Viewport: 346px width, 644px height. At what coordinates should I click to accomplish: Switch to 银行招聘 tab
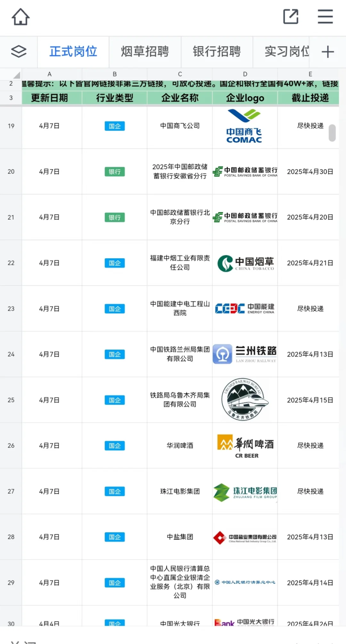217,52
